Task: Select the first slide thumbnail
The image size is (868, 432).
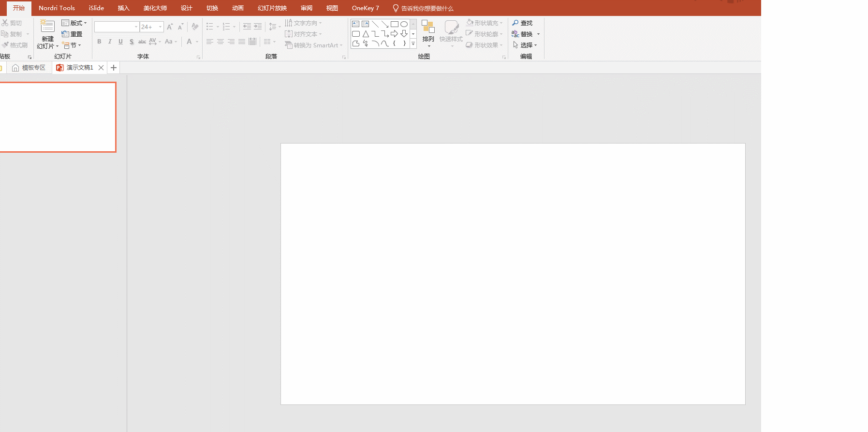Action: [x=58, y=117]
